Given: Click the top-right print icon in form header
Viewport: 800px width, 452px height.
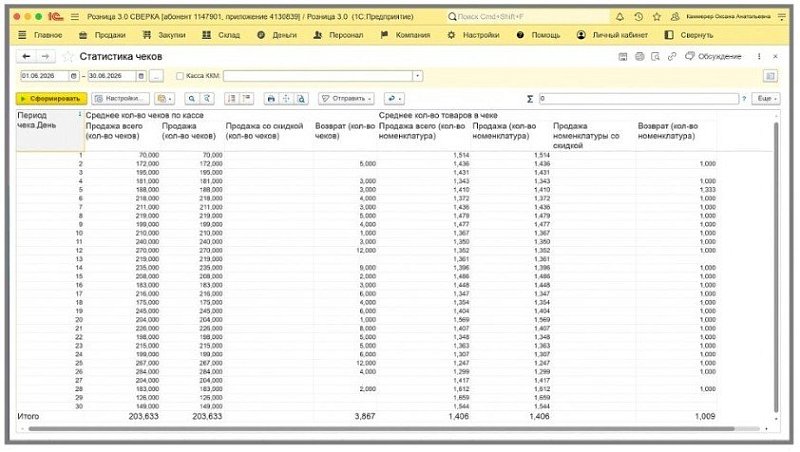Looking at the screenshot, I should pyautogui.click(x=639, y=57).
